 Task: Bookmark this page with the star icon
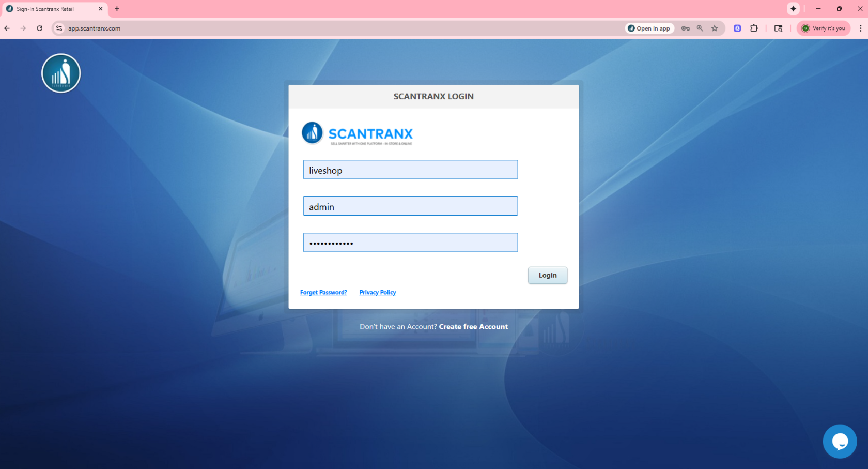click(715, 28)
